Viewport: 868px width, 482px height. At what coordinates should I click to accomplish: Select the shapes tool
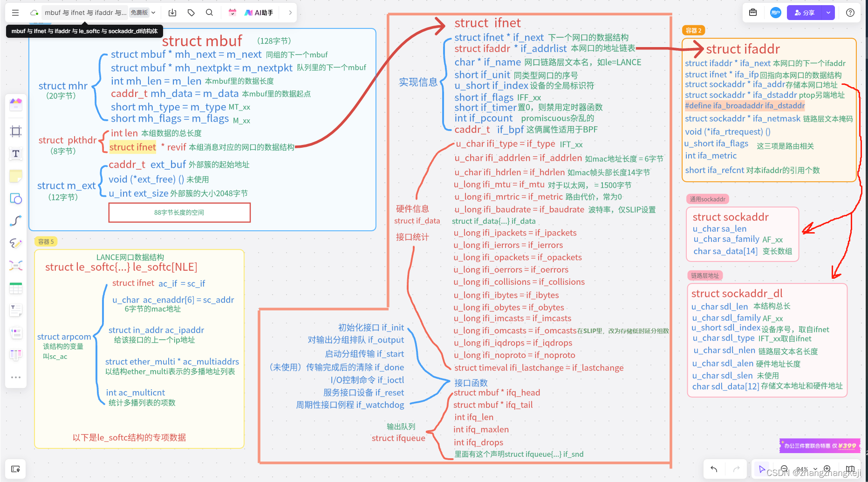coord(16,199)
